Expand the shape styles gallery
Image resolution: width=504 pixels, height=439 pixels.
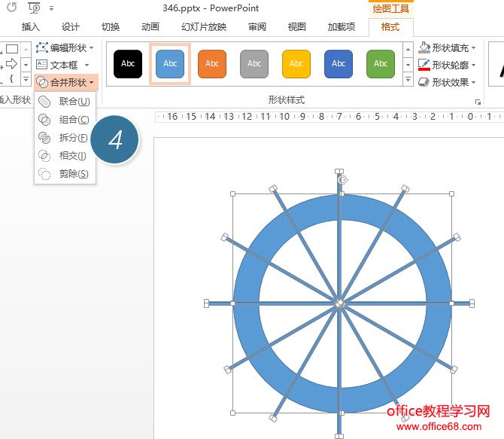(x=408, y=79)
